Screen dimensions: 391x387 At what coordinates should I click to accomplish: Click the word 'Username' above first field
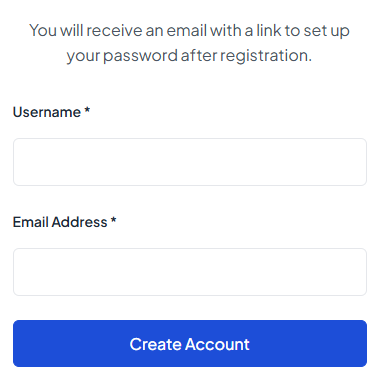(47, 112)
